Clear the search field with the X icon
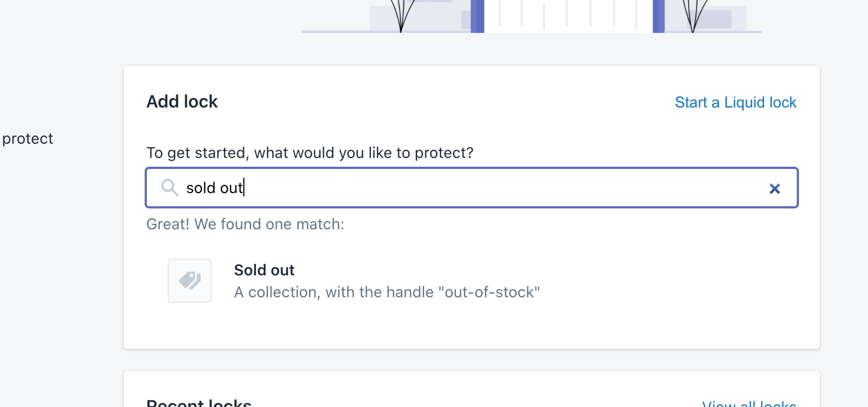868x407 pixels. tap(774, 189)
